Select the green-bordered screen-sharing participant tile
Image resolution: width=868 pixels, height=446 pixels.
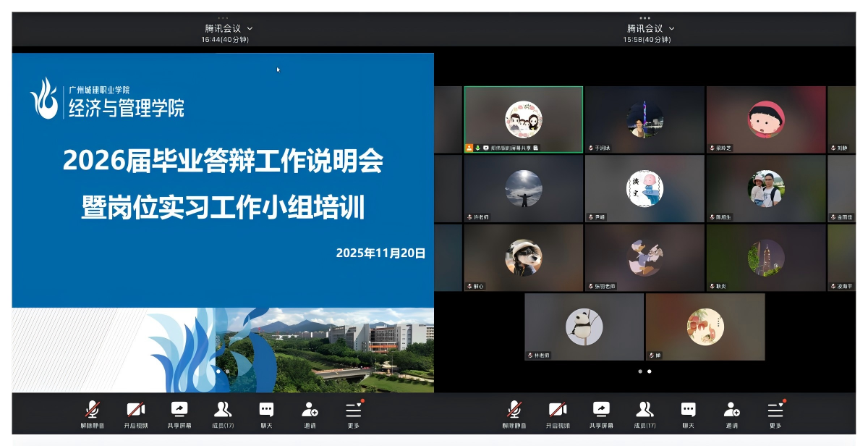point(523,119)
